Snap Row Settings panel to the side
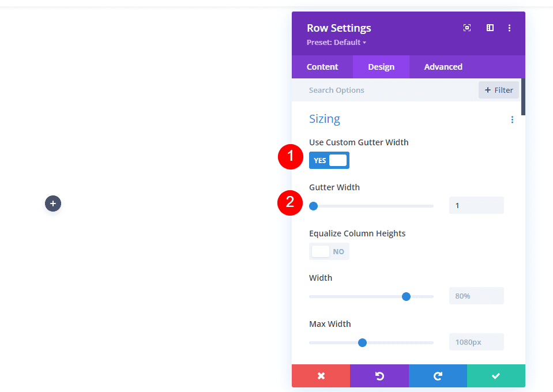This screenshot has height=392, width=553. click(x=489, y=27)
